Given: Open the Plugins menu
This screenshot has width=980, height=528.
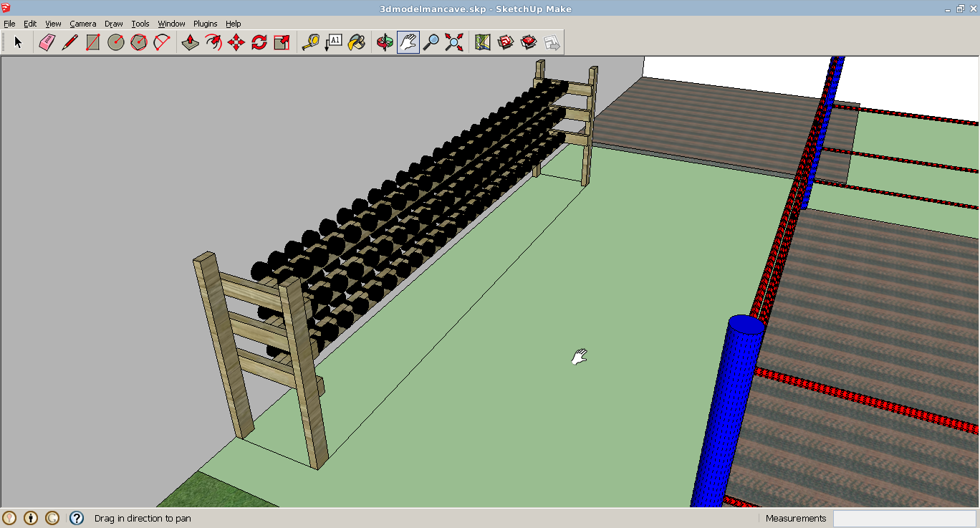Looking at the screenshot, I should tap(206, 24).
